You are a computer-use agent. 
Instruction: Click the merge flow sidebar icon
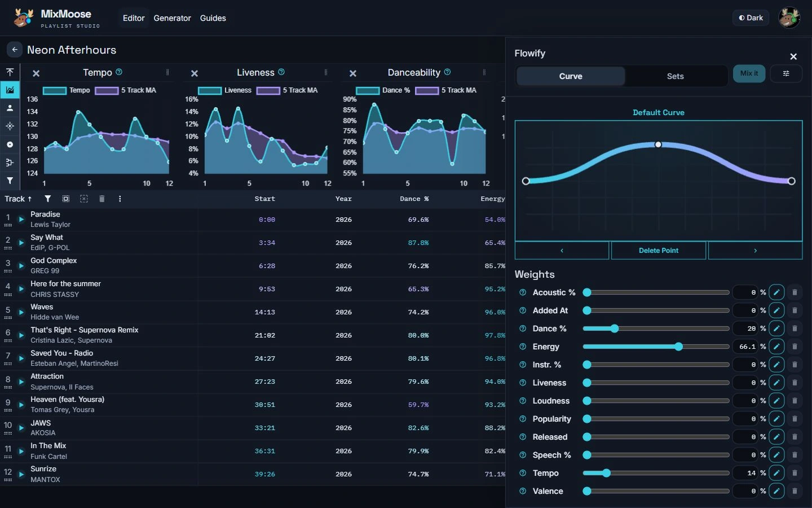[x=10, y=163]
